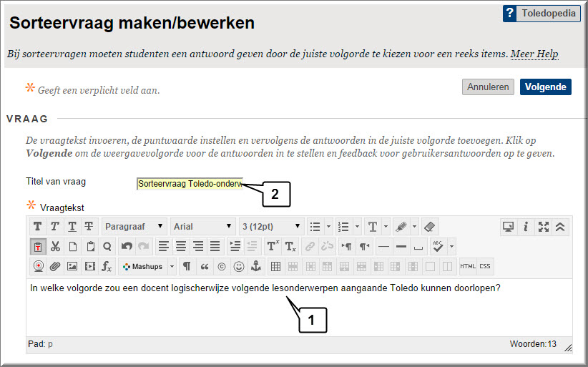This screenshot has width=588, height=367.
Task: Click the Volgende button
Action: (546, 87)
